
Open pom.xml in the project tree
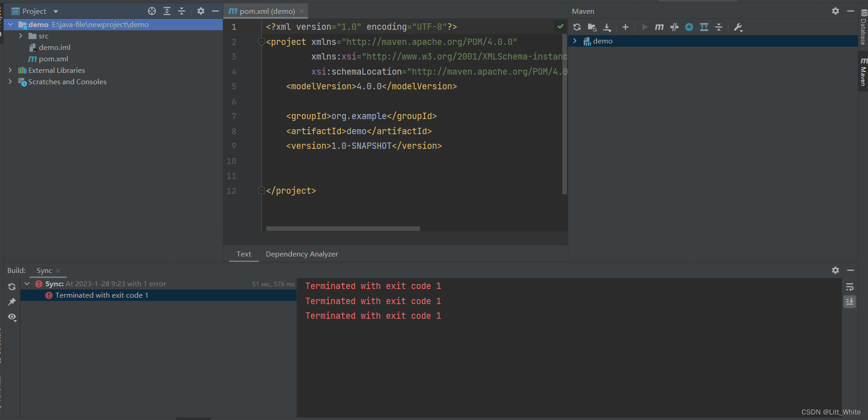tap(53, 59)
